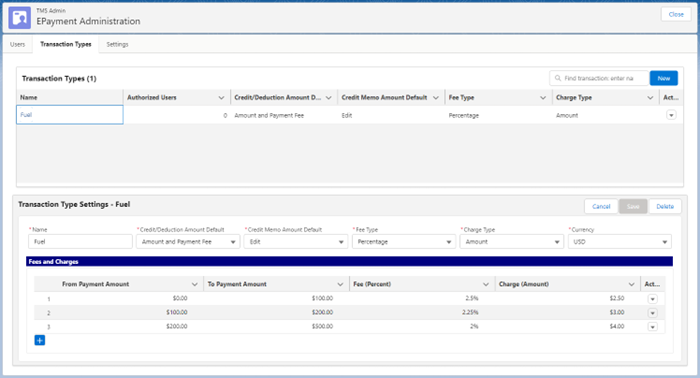Open Credit/Deduction Amount column menu
The width and height of the screenshot is (700, 378).
point(329,98)
